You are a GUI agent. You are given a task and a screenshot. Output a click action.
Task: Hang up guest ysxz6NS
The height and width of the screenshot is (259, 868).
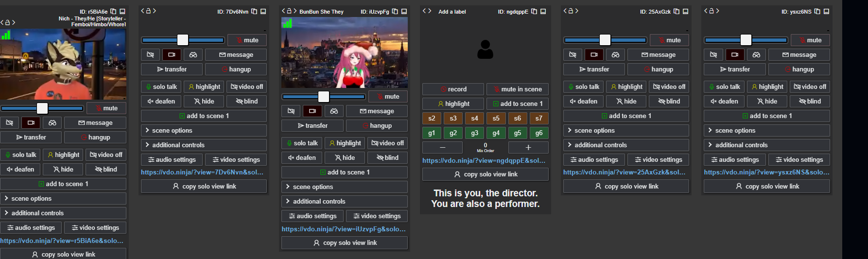(x=799, y=69)
